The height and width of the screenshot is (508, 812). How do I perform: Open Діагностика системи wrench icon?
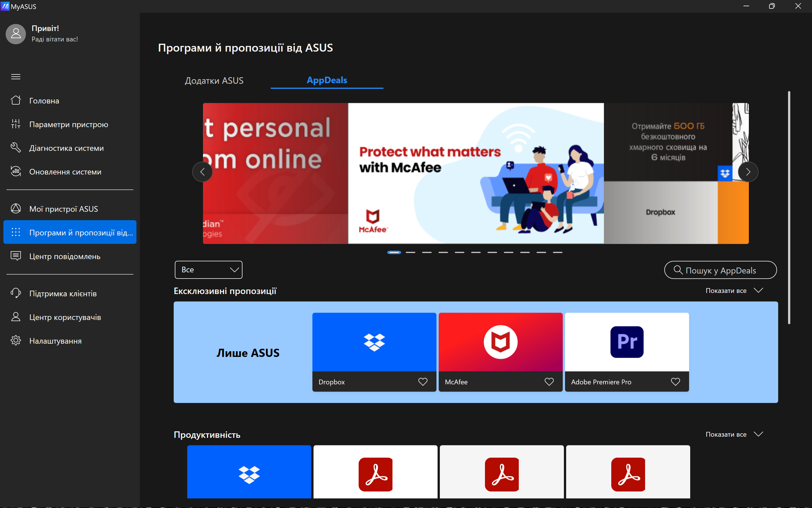(x=16, y=148)
